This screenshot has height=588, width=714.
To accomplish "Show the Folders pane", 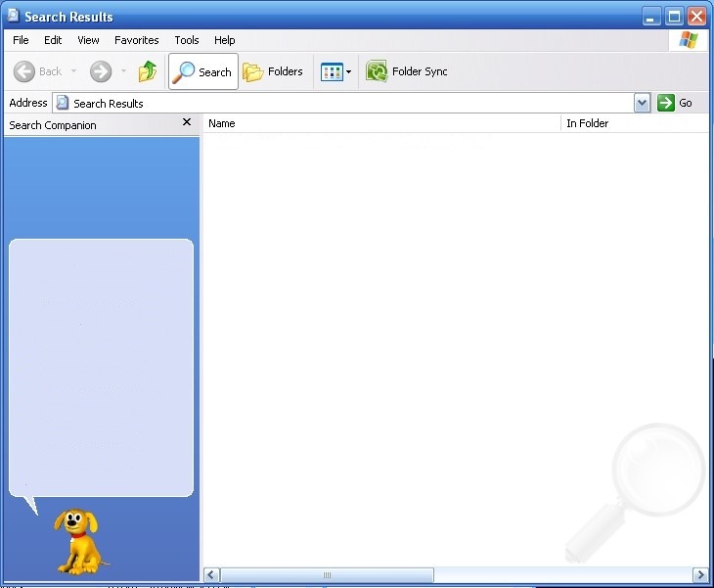I will (x=273, y=71).
